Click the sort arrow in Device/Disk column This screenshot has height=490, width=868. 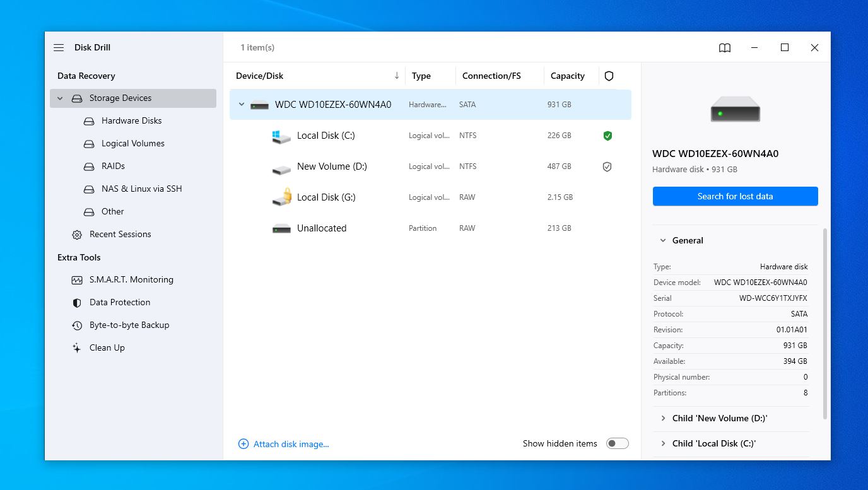(397, 76)
